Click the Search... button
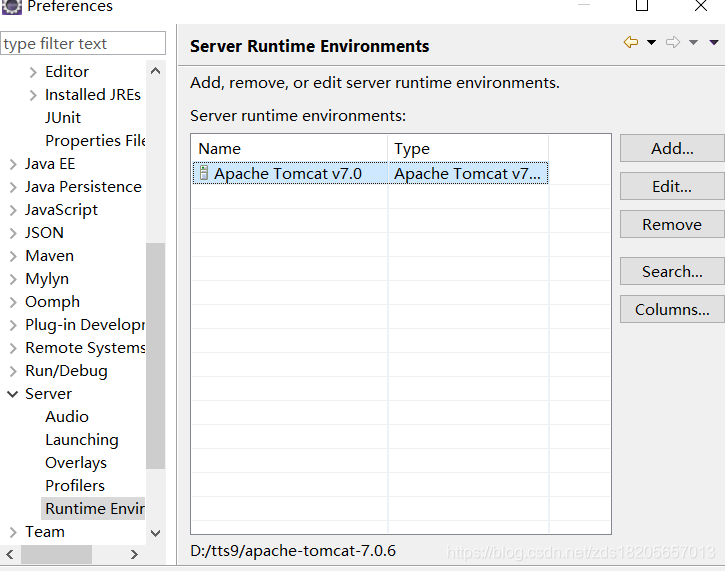 (x=672, y=271)
